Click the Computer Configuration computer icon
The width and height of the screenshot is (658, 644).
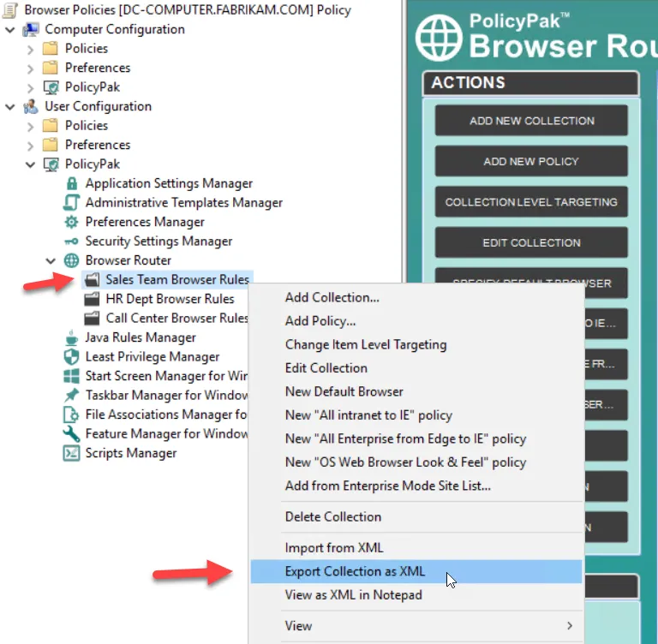(x=31, y=29)
